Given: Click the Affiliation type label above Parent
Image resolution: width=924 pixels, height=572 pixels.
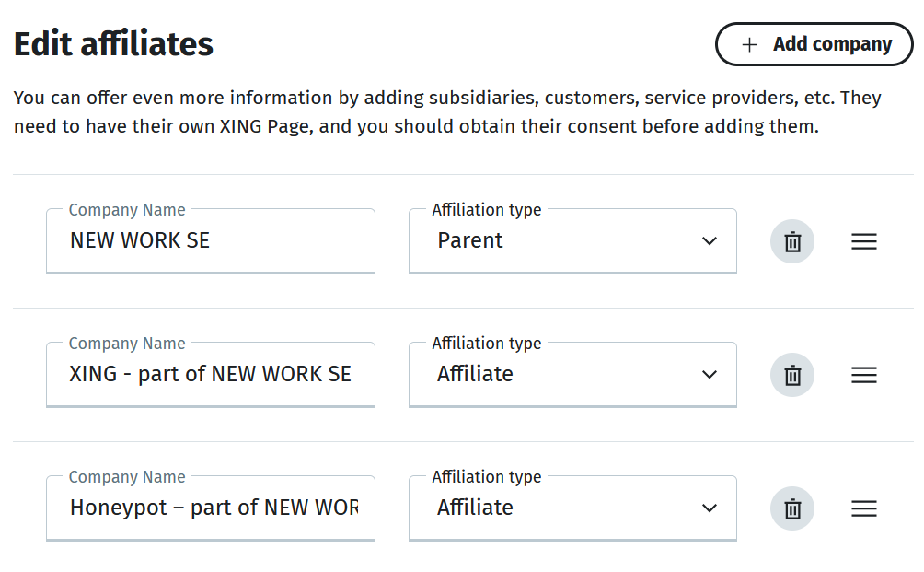Looking at the screenshot, I should [487, 210].
